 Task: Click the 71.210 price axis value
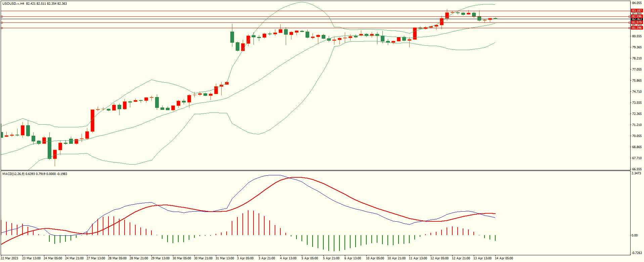tap(637, 125)
